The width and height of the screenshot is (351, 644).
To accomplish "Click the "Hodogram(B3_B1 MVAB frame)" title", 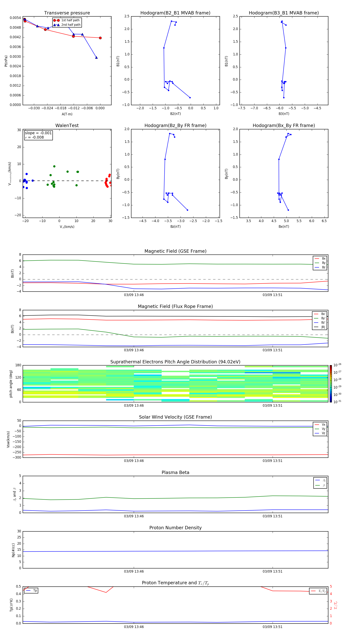I will [x=284, y=13].
